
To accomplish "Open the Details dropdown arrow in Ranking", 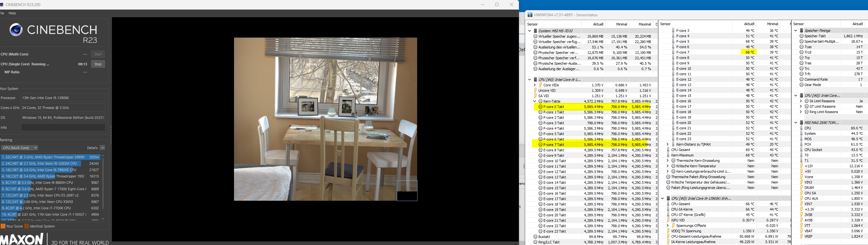I will coord(102,148).
